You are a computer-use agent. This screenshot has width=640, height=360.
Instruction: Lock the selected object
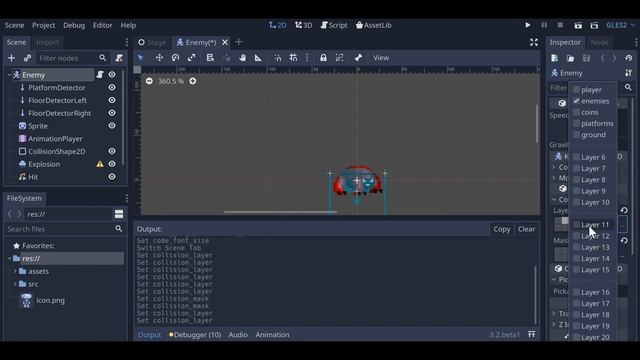tap(323, 58)
